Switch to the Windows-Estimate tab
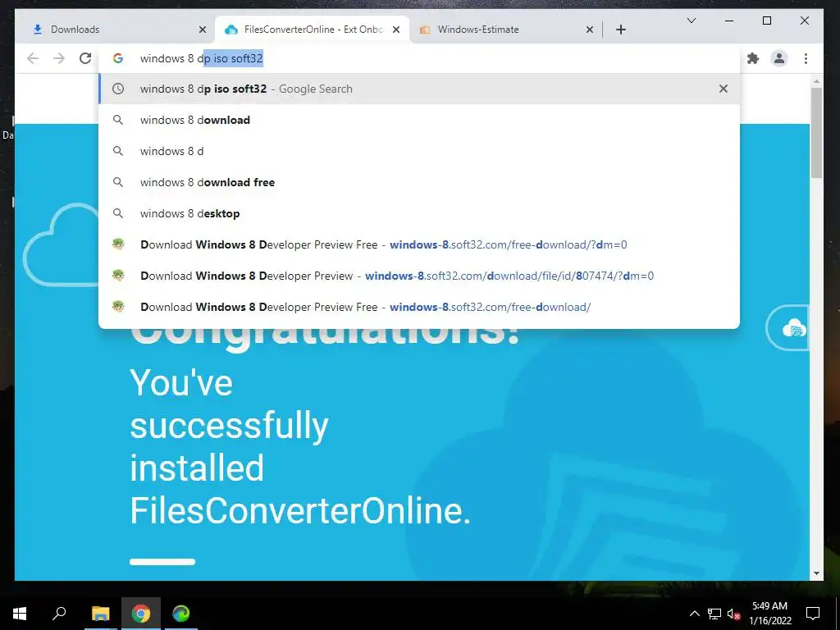This screenshot has width=840, height=630. (506, 30)
